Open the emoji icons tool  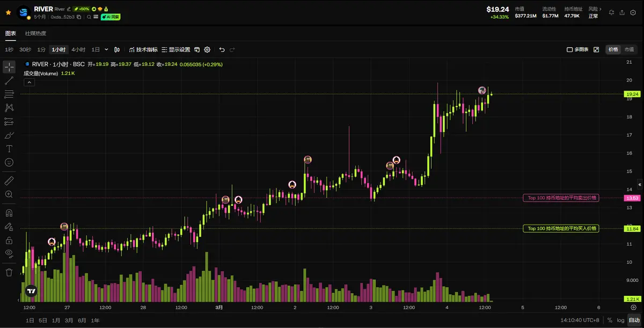pyautogui.click(x=9, y=162)
